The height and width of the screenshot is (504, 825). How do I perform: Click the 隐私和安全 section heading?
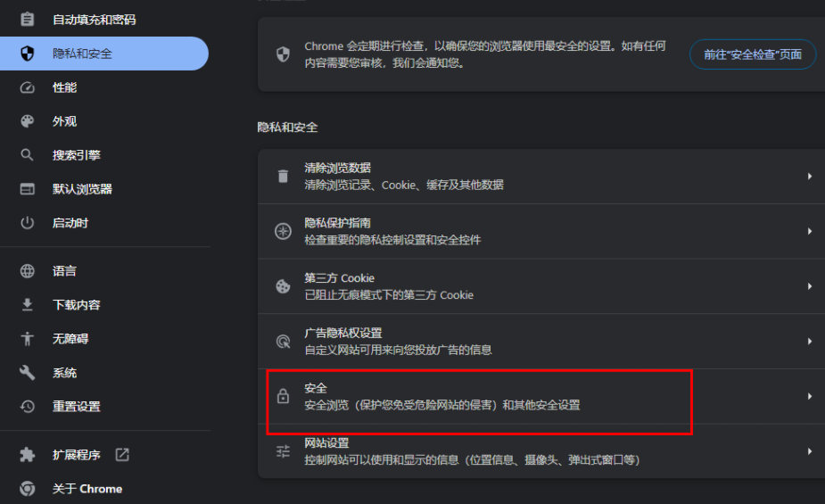[287, 128]
